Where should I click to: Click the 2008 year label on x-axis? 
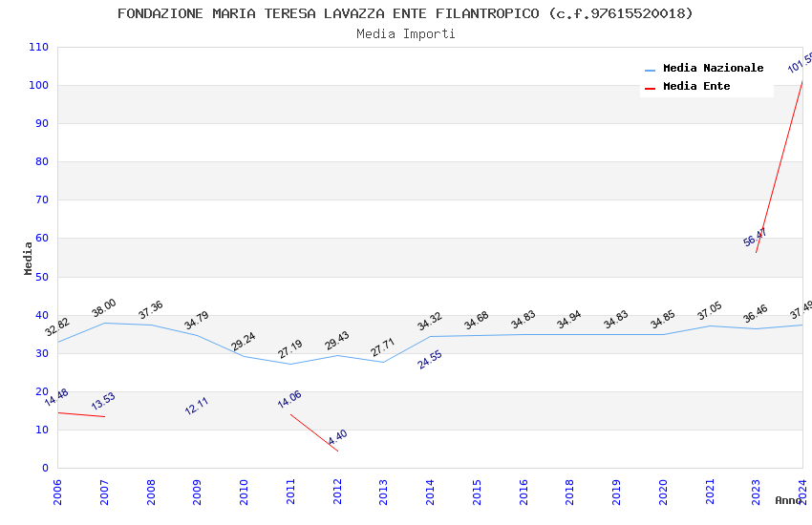[151, 492]
